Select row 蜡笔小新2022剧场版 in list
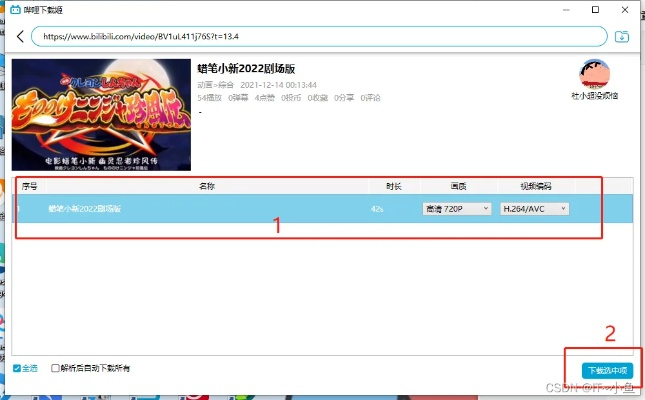 (x=322, y=209)
